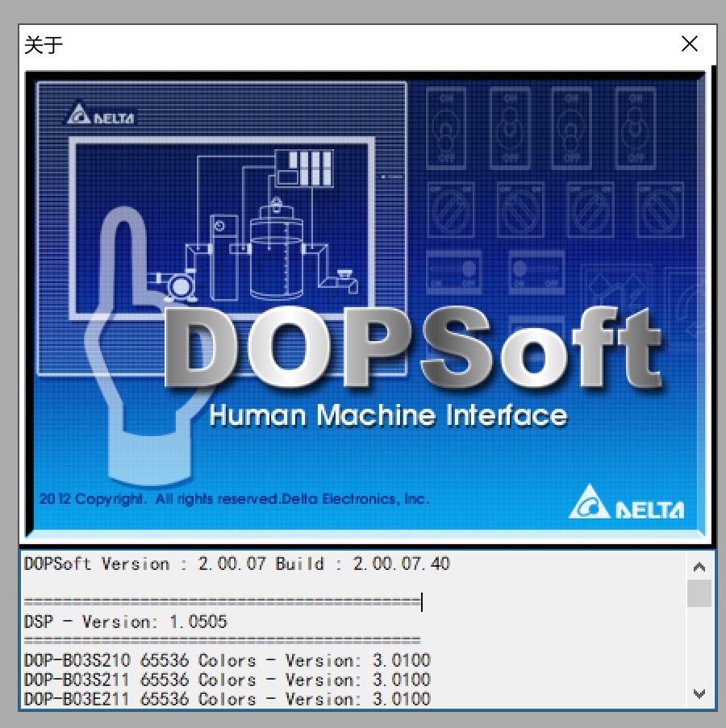
Task: Click the 关于 dialog title text
Action: click(x=44, y=44)
